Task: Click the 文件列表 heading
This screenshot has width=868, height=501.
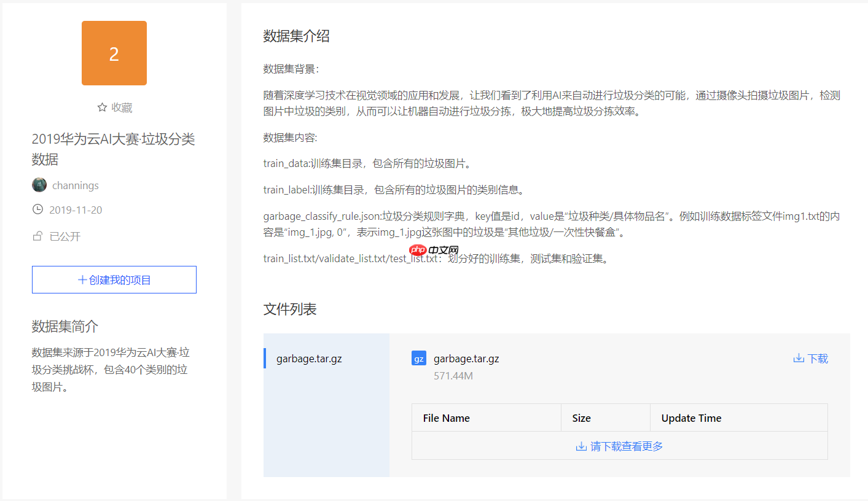Action: pos(290,309)
